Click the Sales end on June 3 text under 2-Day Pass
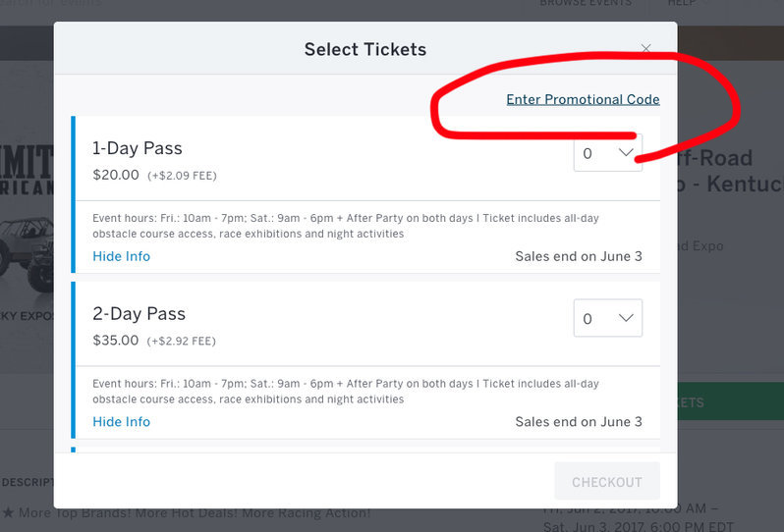784x532 pixels. click(579, 422)
